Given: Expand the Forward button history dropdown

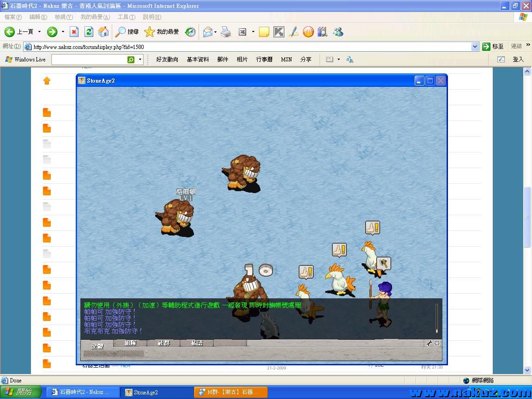Looking at the screenshot, I should (63, 32).
